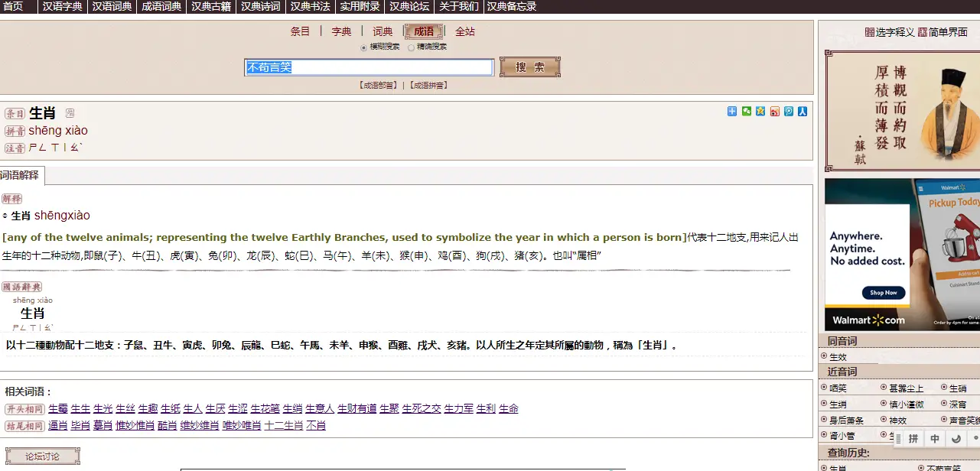Click the blue plus zoom icon
The height and width of the screenshot is (471, 980).
click(731, 111)
